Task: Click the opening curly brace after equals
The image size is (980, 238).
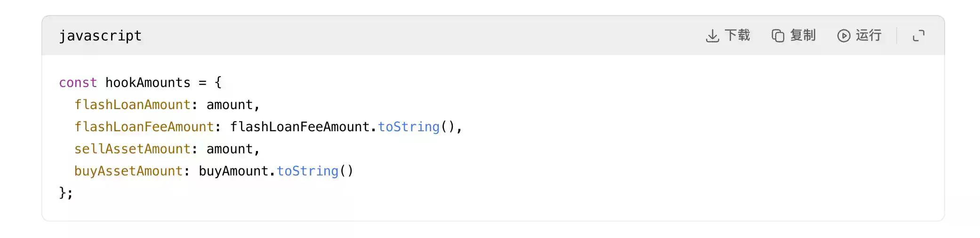Action: coord(218,83)
